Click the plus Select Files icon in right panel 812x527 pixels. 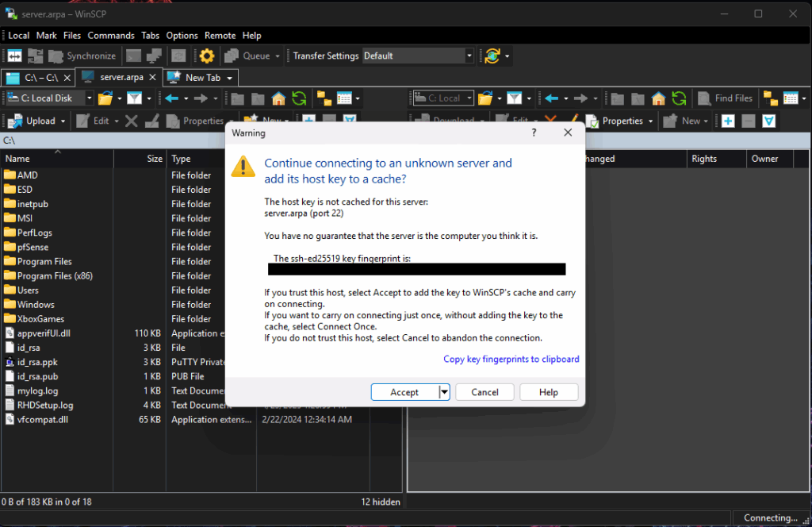(x=728, y=121)
